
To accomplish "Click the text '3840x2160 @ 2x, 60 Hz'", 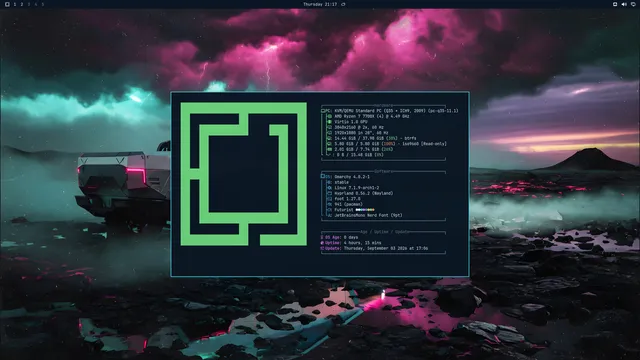I will [359, 127].
